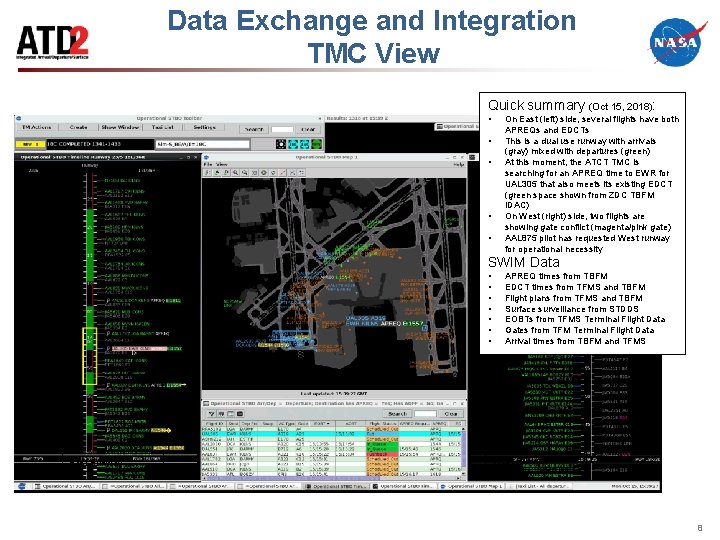720x540 pixels.
Task: Click the vertical scrollbar of Arr/Dep table
Action: tap(464, 452)
